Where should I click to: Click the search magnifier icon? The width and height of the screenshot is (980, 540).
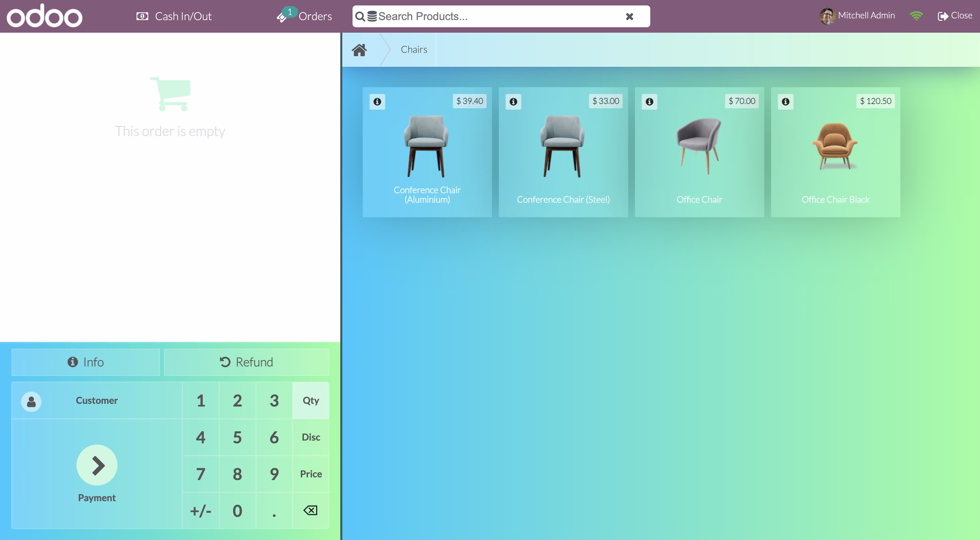[x=360, y=16]
